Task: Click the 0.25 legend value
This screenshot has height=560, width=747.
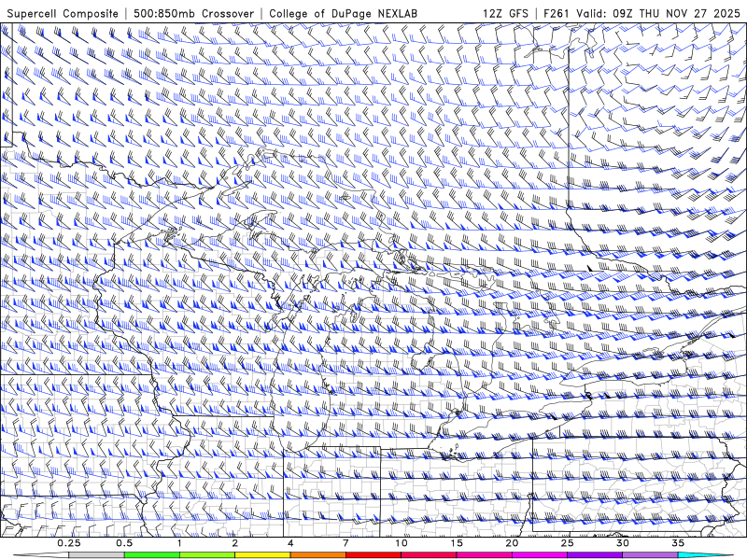Action: click(69, 543)
